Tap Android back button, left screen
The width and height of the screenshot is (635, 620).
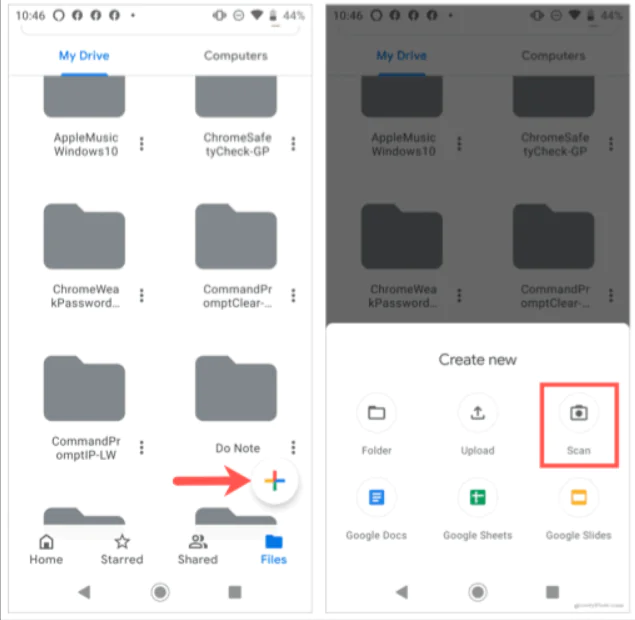tap(84, 592)
